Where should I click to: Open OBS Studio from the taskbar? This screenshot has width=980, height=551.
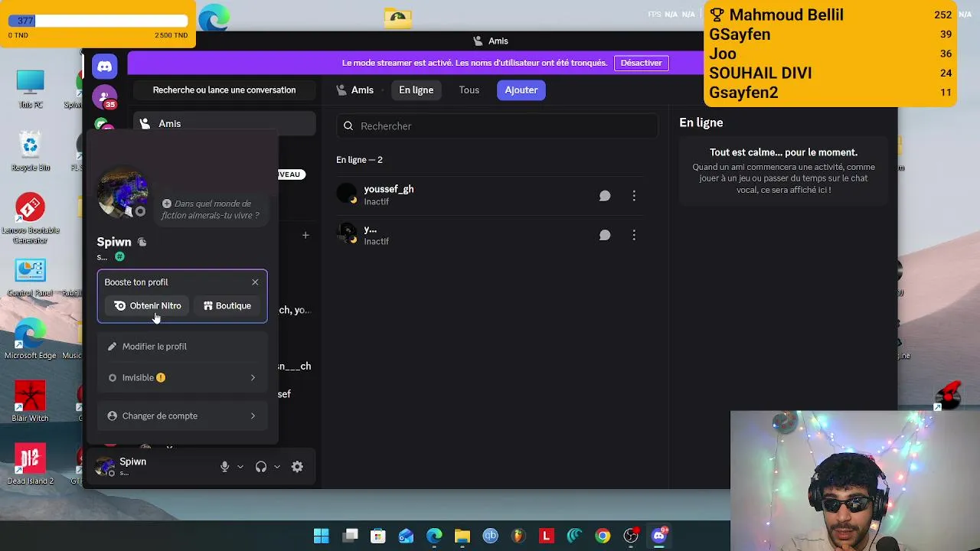tap(631, 536)
